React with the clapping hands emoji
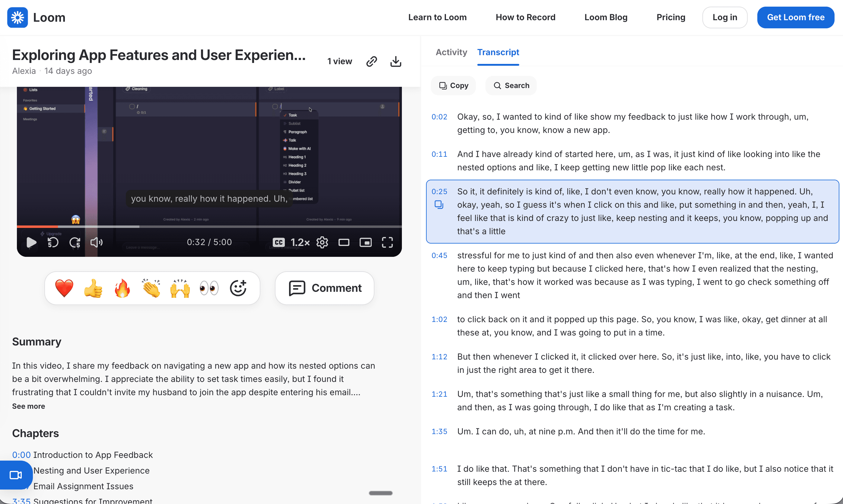This screenshot has height=504, width=843. click(x=151, y=288)
